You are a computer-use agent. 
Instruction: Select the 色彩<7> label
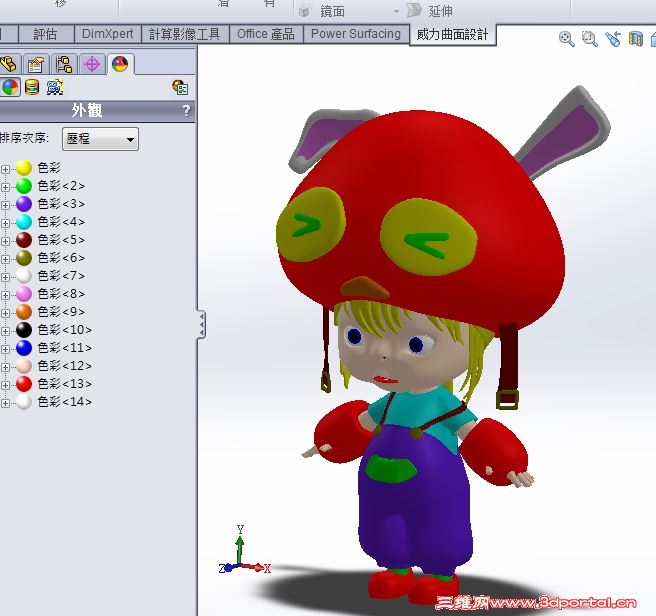61,276
